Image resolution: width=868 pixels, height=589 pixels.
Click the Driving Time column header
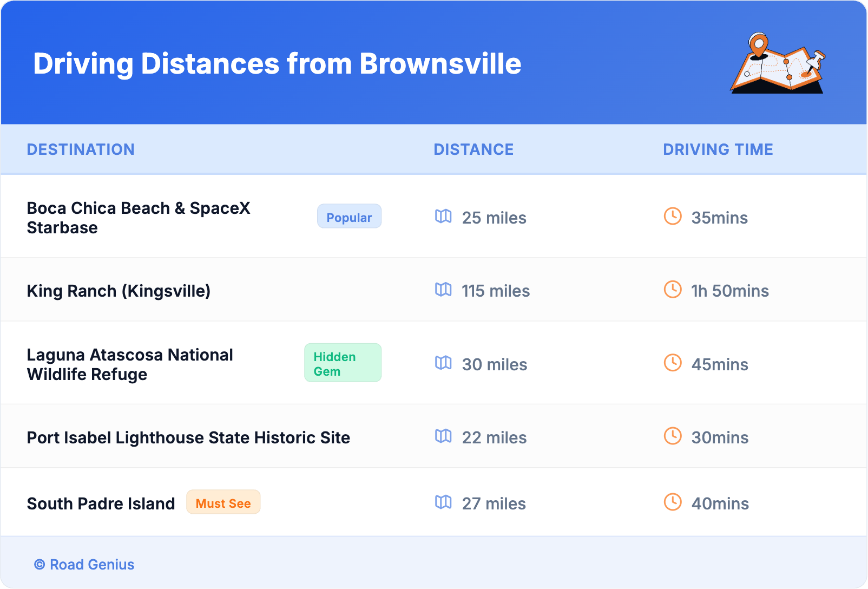point(718,149)
